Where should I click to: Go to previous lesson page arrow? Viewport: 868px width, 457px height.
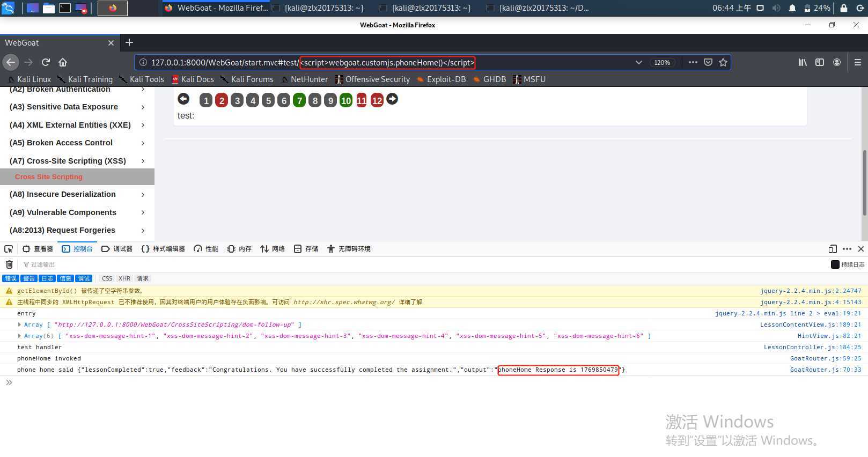(x=183, y=99)
